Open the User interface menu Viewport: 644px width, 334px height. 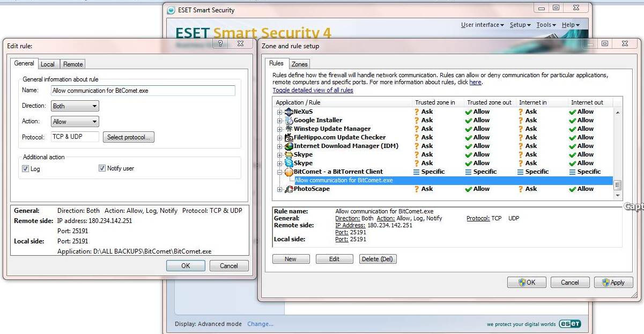[483, 25]
